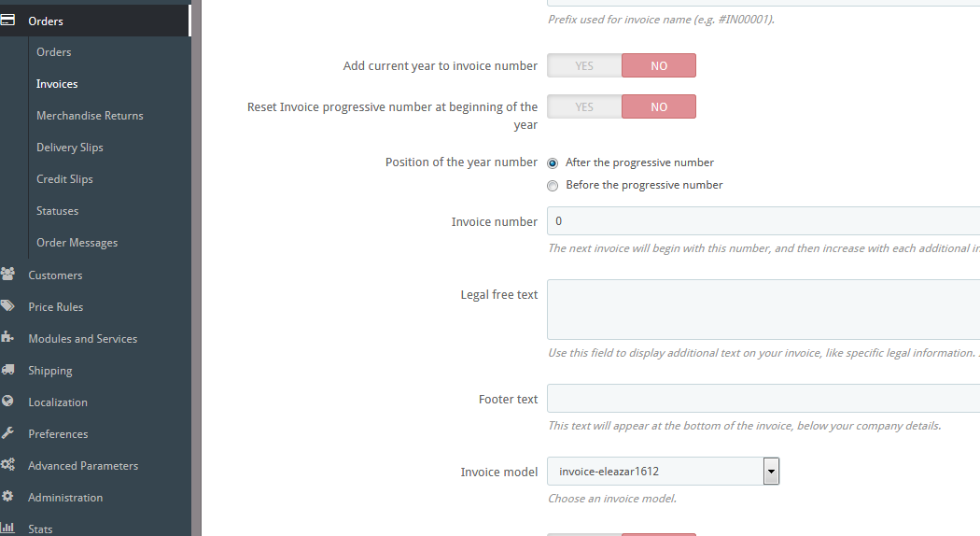Click the Preferences wrench icon

[7, 433]
